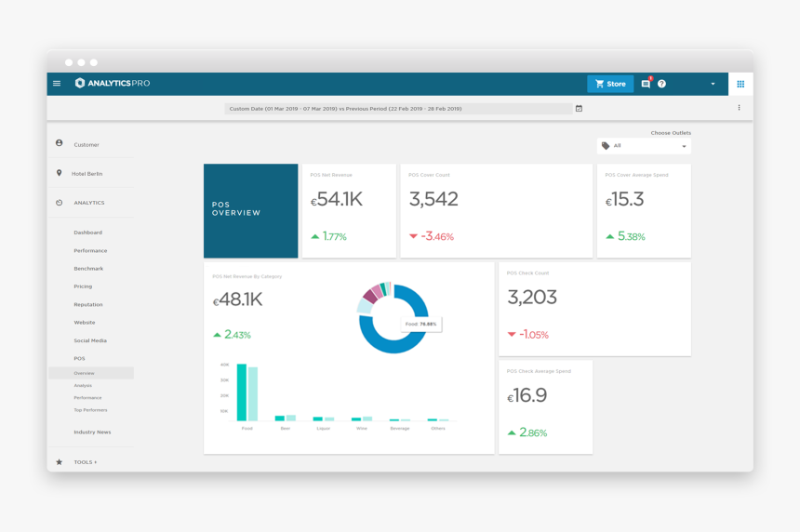Screen dimensions: 800x532
Task: Click the Beverage axis label
Action: [400, 429]
